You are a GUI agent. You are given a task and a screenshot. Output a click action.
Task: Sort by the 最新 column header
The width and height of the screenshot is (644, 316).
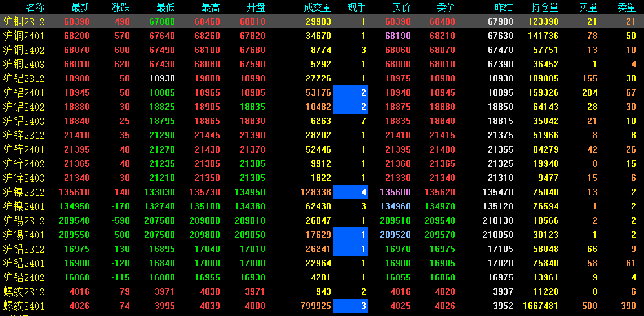[x=81, y=7]
